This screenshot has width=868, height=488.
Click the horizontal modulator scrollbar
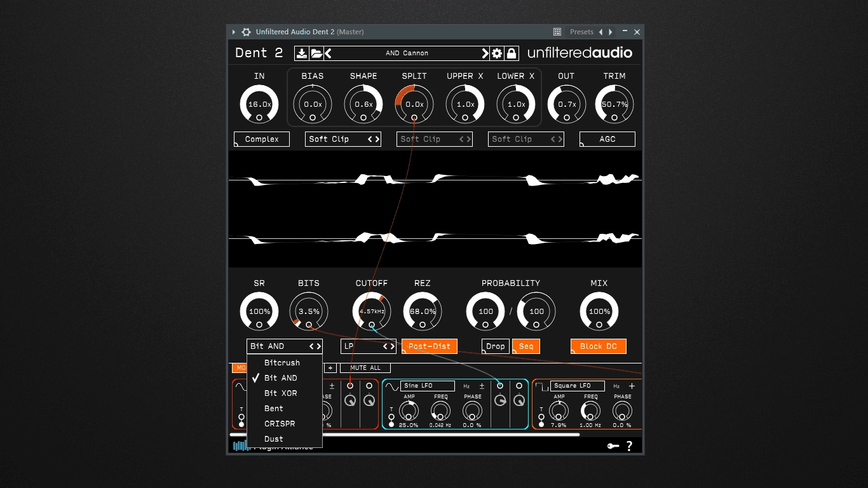point(404,435)
